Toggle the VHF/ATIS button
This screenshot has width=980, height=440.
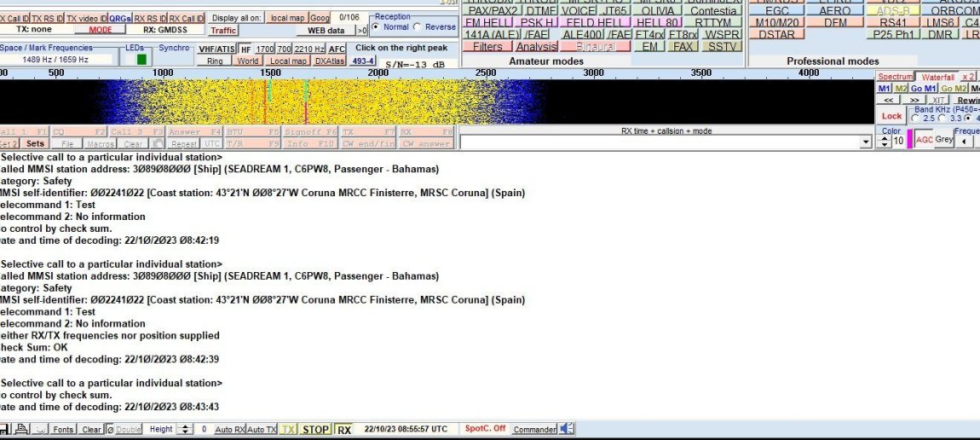pos(216,49)
